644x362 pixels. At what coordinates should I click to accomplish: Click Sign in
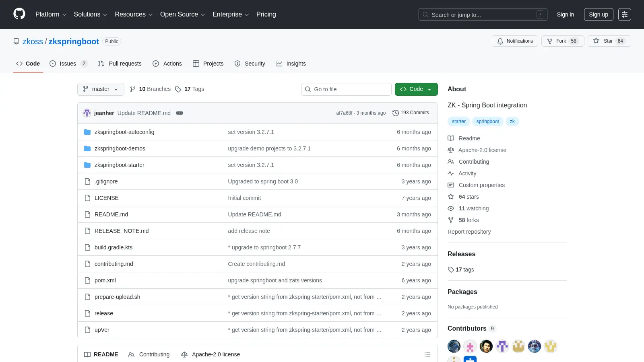(566, 14)
